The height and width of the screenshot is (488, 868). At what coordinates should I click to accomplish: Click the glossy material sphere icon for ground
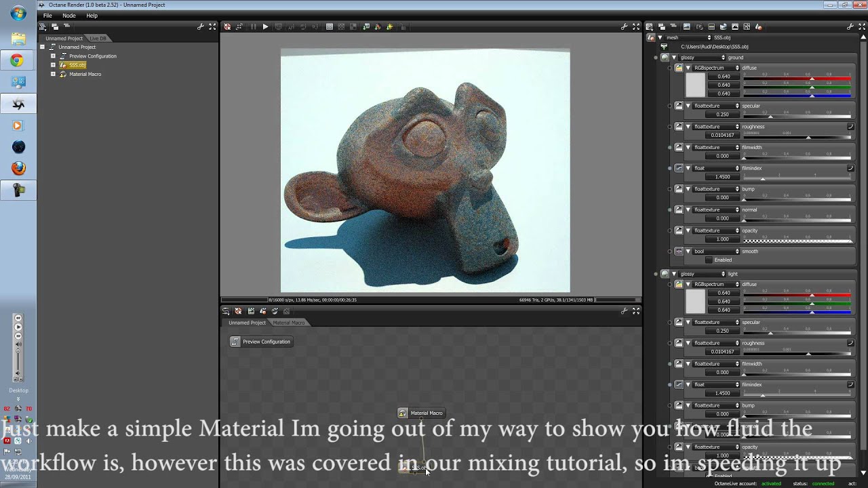pos(665,58)
